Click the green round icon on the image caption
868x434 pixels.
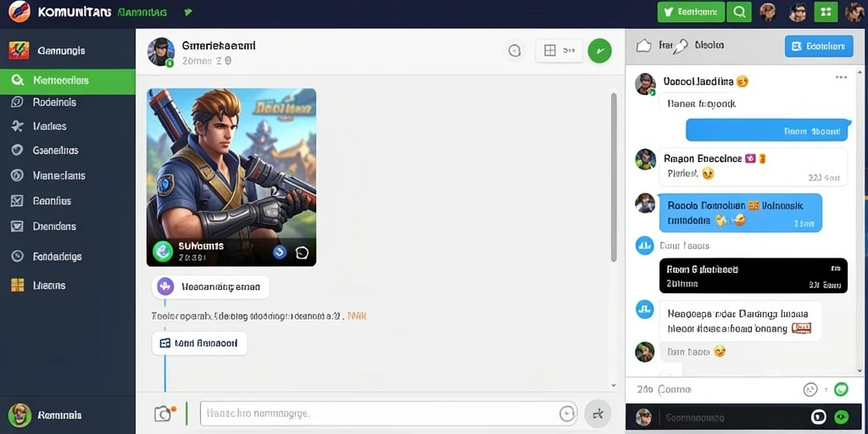(x=164, y=251)
